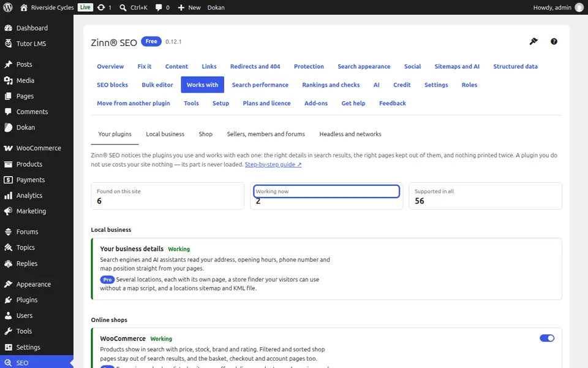Viewport: 588px width, 368px height.
Task: Click the Marketing megaphone icon
Action: pyautogui.click(x=8, y=211)
